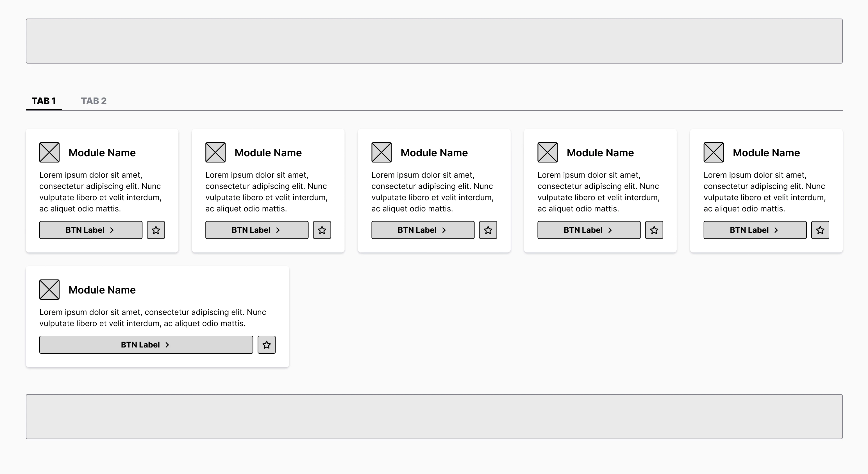Favorite the wide bottom-row module card with star
Viewport: 868px width, 474px height.
point(267,345)
